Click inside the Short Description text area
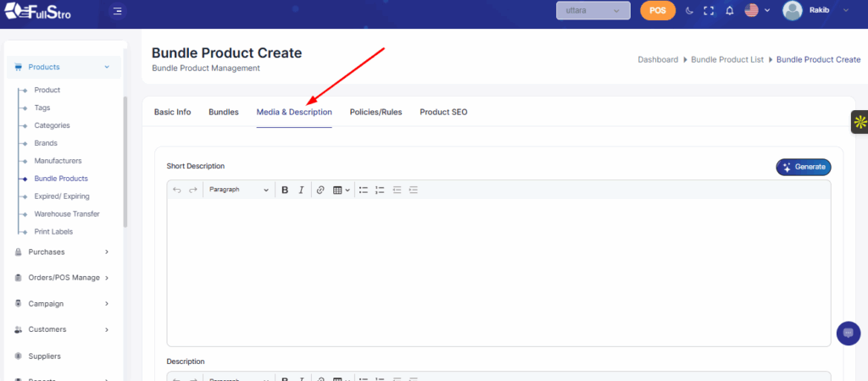Image resolution: width=868 pixels, height=381 pixels. (498, 271)
